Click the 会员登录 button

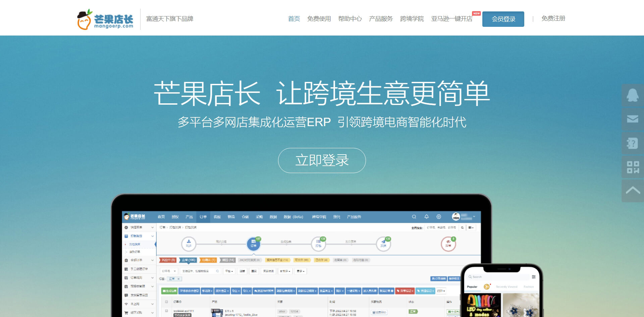[x=503, y=19]
